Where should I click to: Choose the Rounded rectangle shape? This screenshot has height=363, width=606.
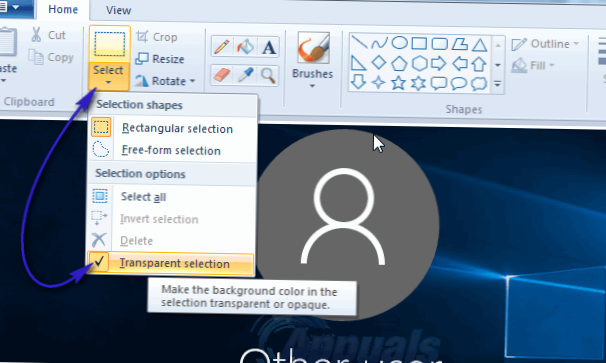(x=439, y=44)
